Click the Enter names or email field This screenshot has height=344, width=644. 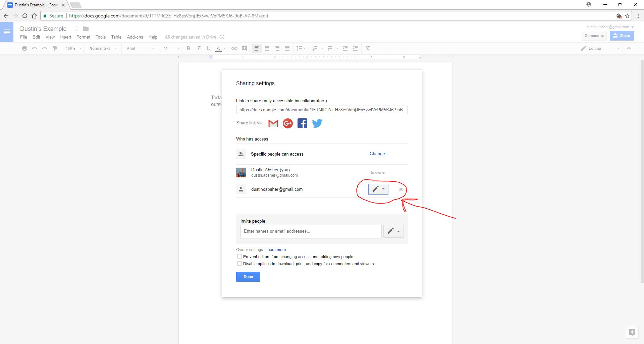pyautogui.click(x=311, y=231)
